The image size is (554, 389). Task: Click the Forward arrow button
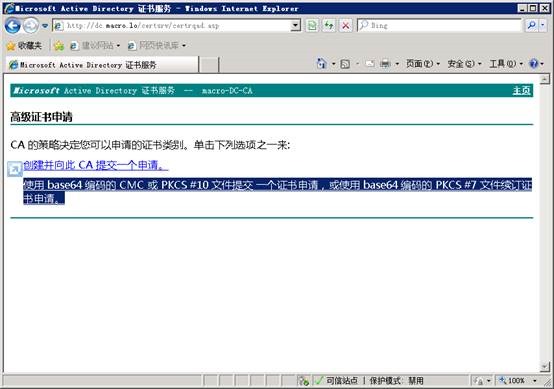pyautogui.click(x=31, y=25)
